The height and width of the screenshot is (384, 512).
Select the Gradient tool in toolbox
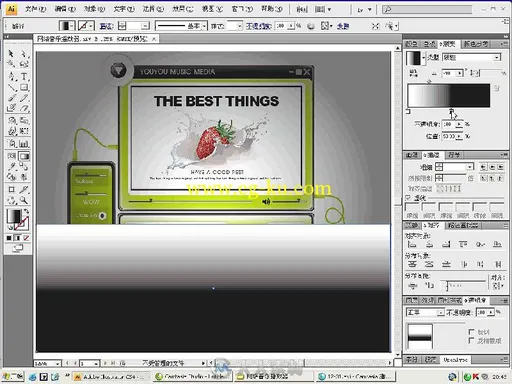coord(24,156)
